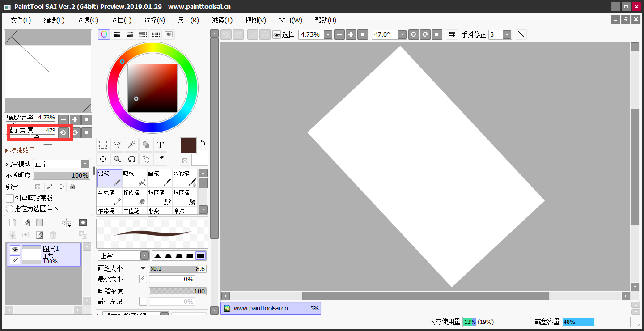Click the 画笔浓度 density slider
Image resolution: width=644 pixels, height=331 pixels.
pos(178,291)
